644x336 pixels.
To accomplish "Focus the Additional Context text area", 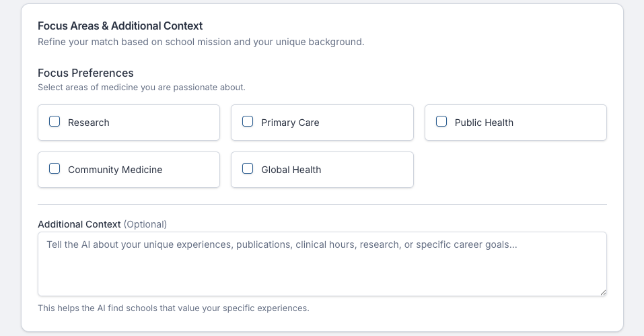I will [322, 269].
